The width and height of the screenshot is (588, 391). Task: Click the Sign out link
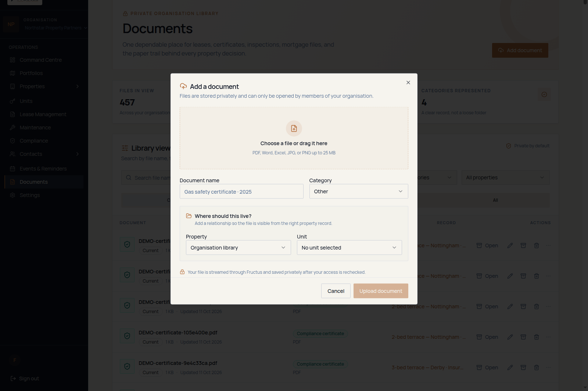(25, 379)
